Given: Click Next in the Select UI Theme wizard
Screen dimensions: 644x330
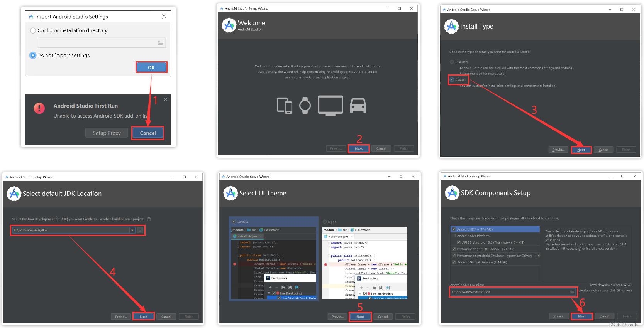Looking at the screenshot, I should pyautogui.click(x=360, y=317).
